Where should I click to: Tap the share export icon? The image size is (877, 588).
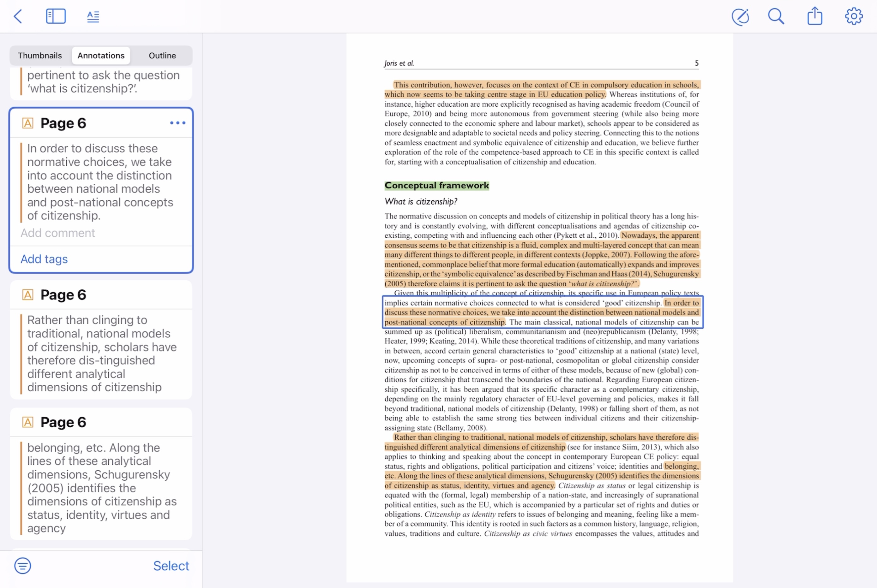tap(815, 16)
